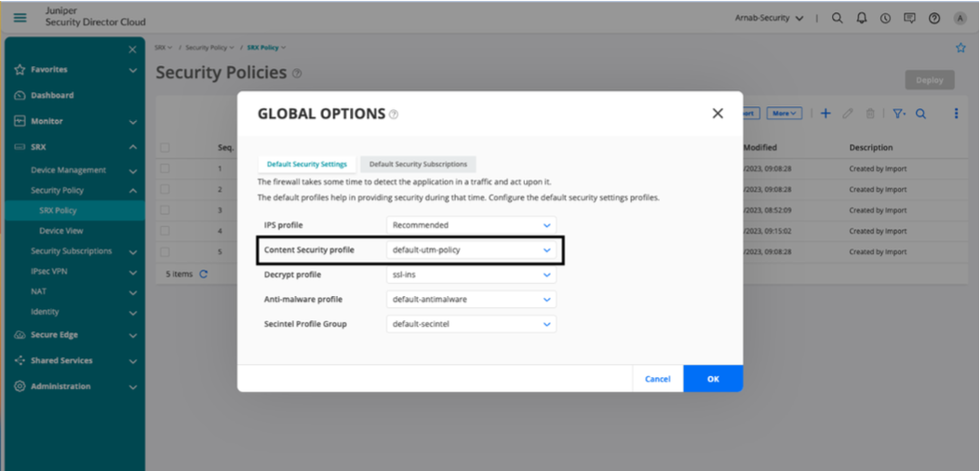Click the Cancel button

pos(657,379)
